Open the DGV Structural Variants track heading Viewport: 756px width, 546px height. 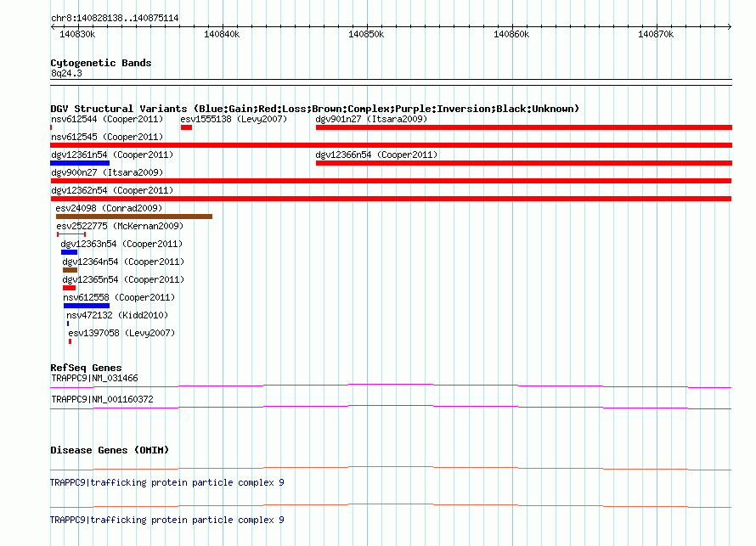(314, 109)
